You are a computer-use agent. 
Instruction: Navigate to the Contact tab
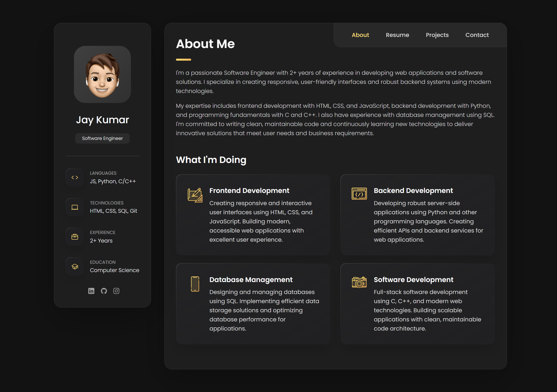click(477, 35)
